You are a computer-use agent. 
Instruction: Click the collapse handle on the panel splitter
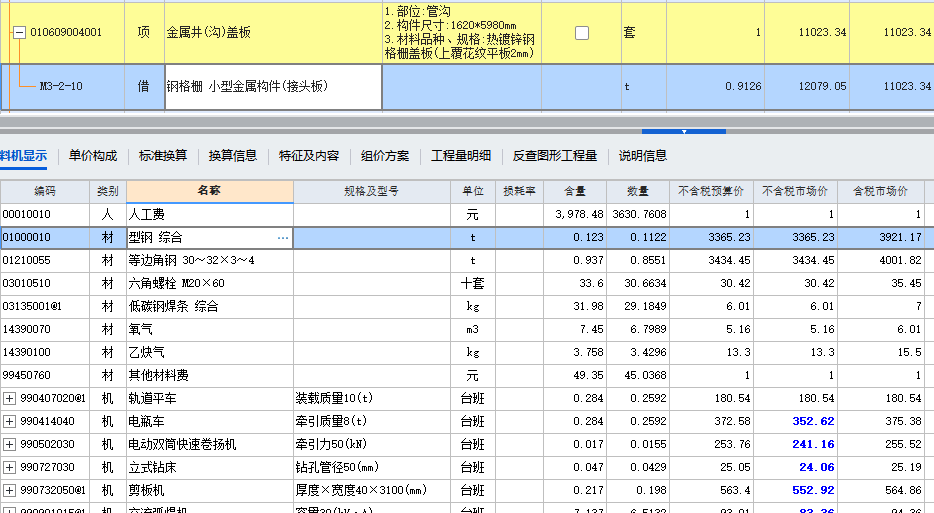[684, 131]
